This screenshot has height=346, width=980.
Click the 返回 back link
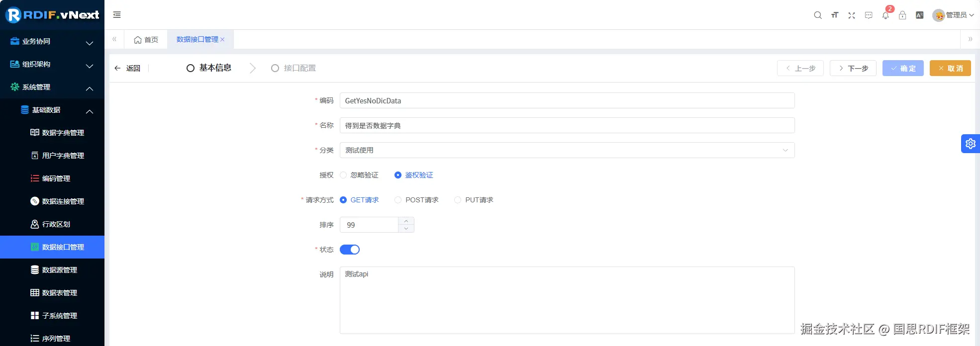click(x=127, y=68)
